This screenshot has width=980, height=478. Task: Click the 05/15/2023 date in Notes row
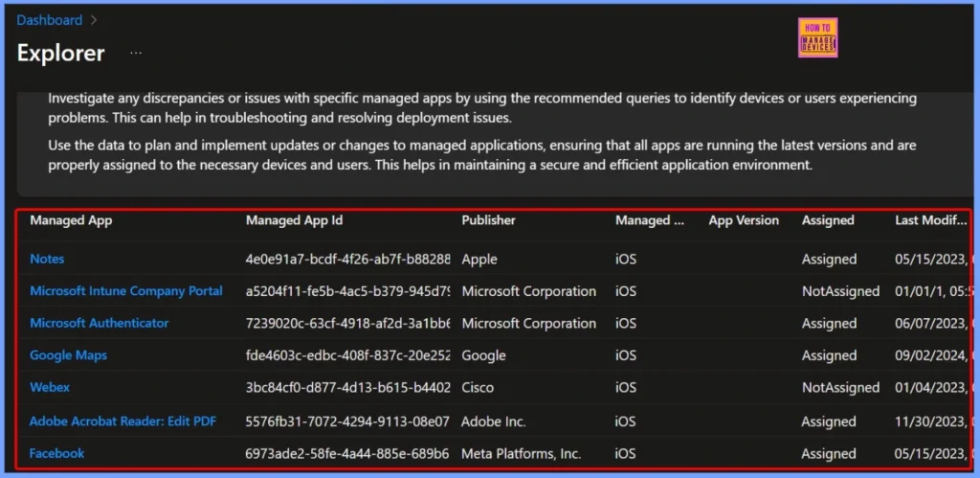click(931, 259)
